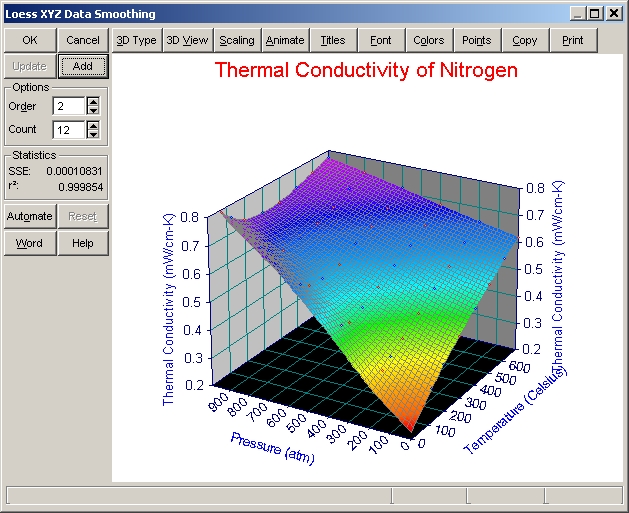
Task: Open the Scaling toolbar option
Action: (x=237, y=40)
